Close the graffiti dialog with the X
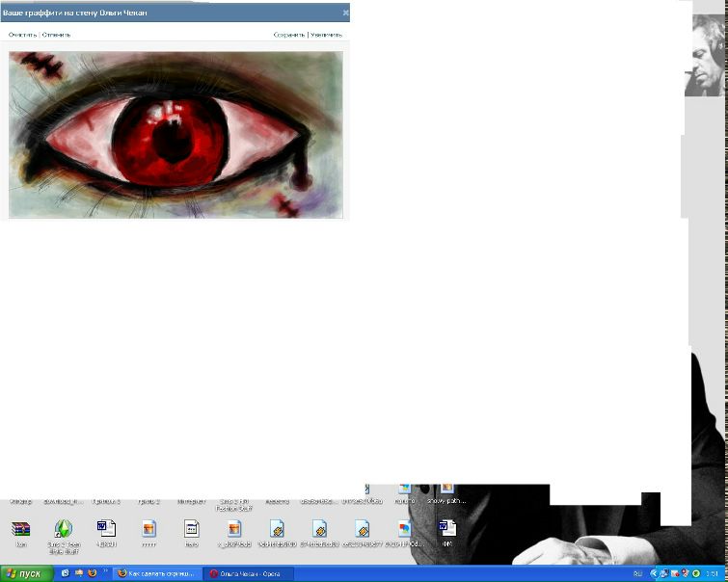This screenshot has height=582, width=728. (x=345, y=13)
